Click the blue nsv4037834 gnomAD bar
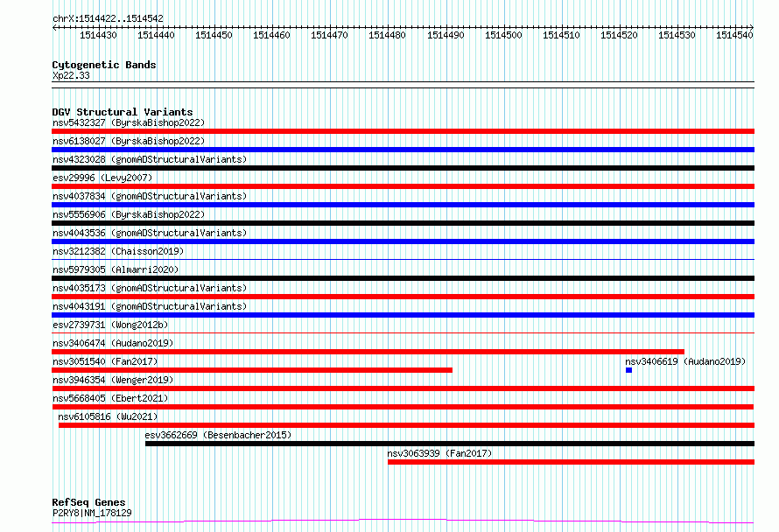 point(403,205)
